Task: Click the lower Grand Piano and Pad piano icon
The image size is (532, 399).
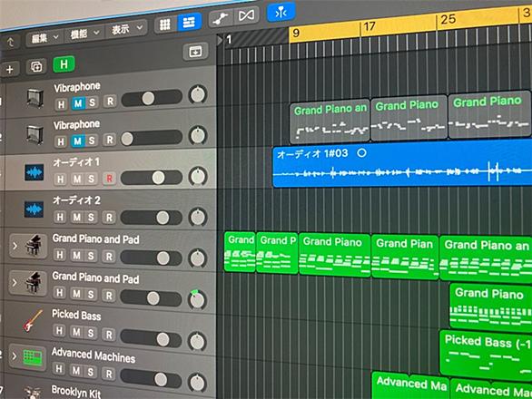Action: 33,282
